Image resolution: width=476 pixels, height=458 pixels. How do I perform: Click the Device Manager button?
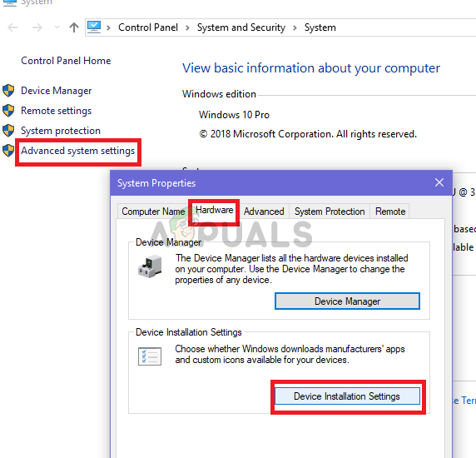pos(347,301)
